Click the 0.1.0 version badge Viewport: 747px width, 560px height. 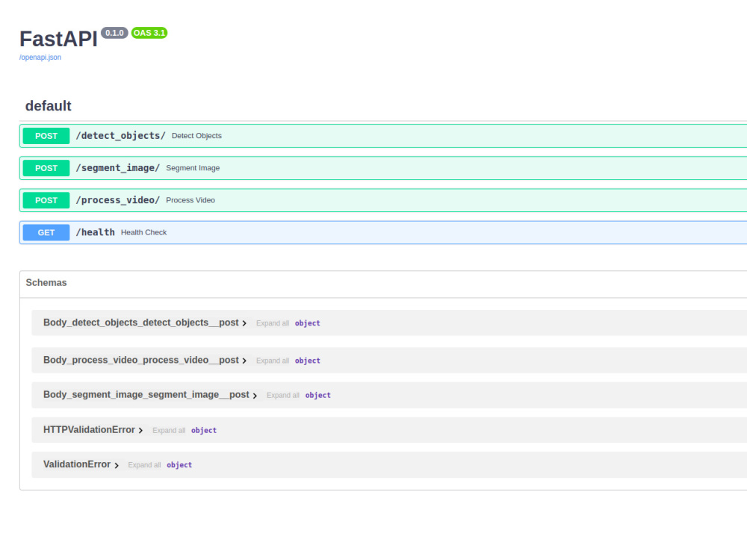pyautogui.click(x=114, y=33)
